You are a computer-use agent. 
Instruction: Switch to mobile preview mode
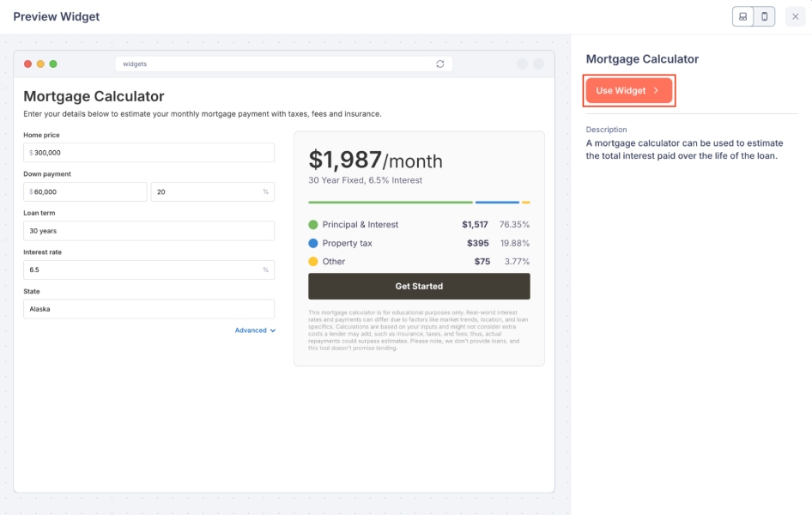click(765, 16)
